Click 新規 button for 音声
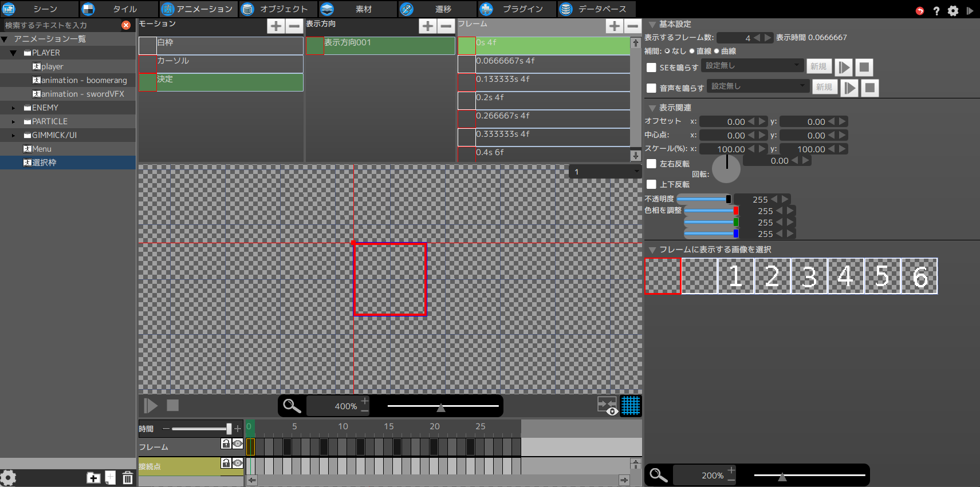 tap(824, 88)
